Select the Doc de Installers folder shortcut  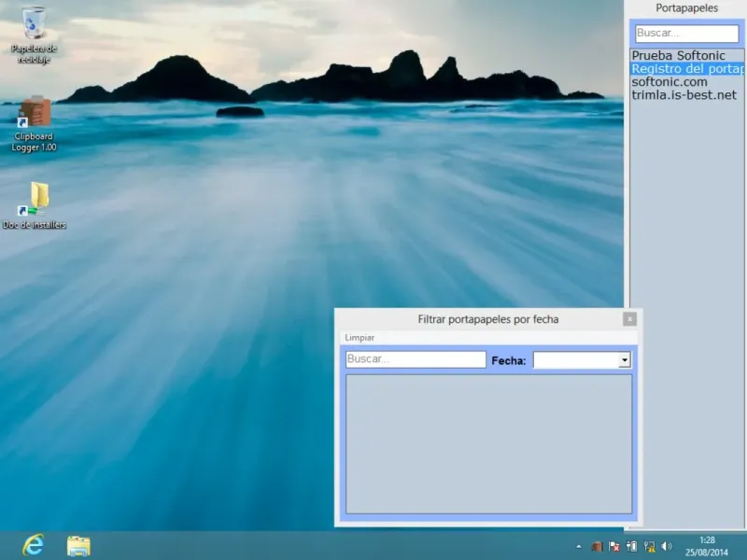(x=35, y=198)
